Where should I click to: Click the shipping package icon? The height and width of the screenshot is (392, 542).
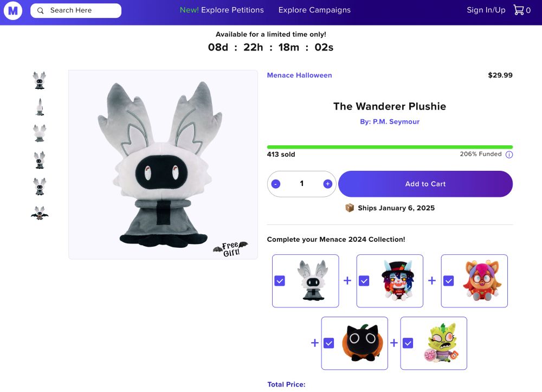coord(350,208)
